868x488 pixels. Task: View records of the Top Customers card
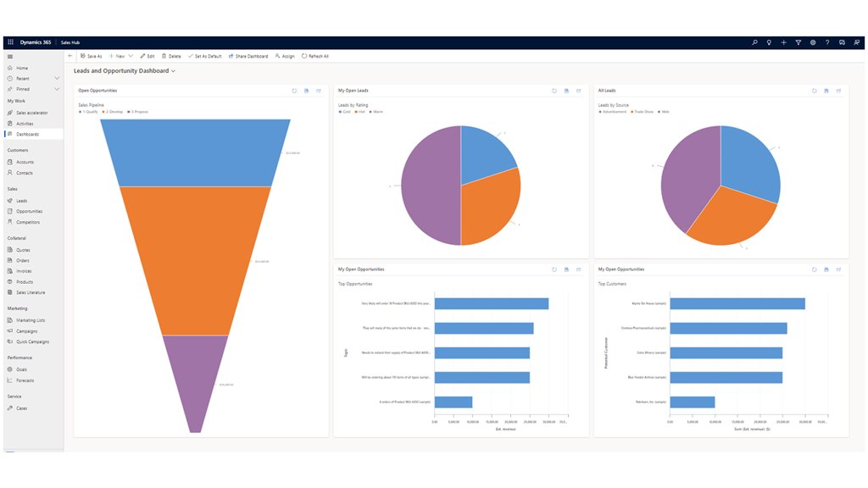tap(826, 269)
